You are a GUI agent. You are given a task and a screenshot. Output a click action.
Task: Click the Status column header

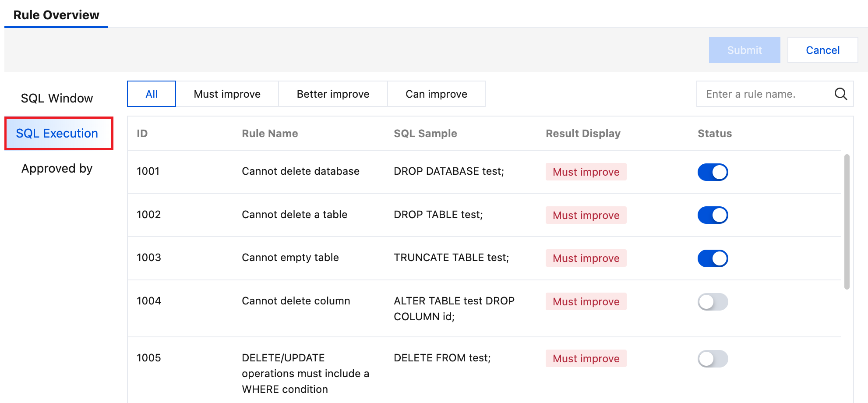tap(714, 133)
